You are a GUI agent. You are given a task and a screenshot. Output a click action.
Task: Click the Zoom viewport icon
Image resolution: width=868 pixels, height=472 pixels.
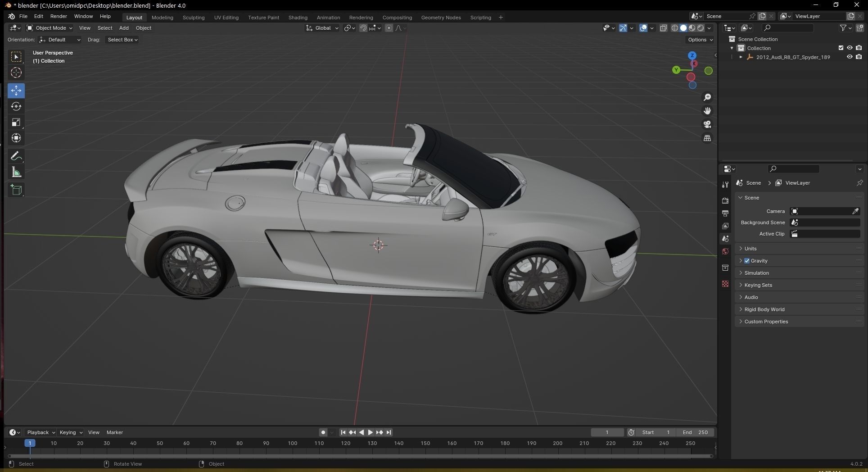[707, 97]
